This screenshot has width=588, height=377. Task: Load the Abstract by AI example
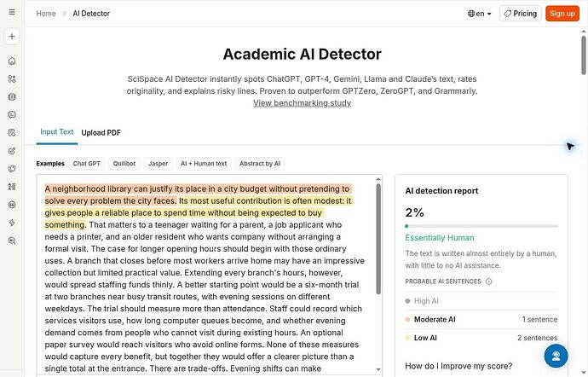tap(260, 164)
